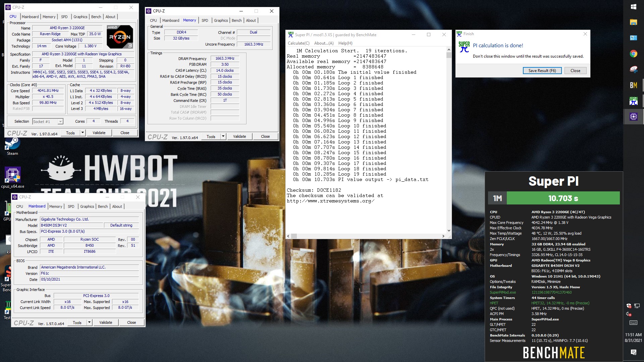Click Specification field AMD Ryzen 3 2200GE
The height and width of the screenshot is (362, 644).
(83, 54)
